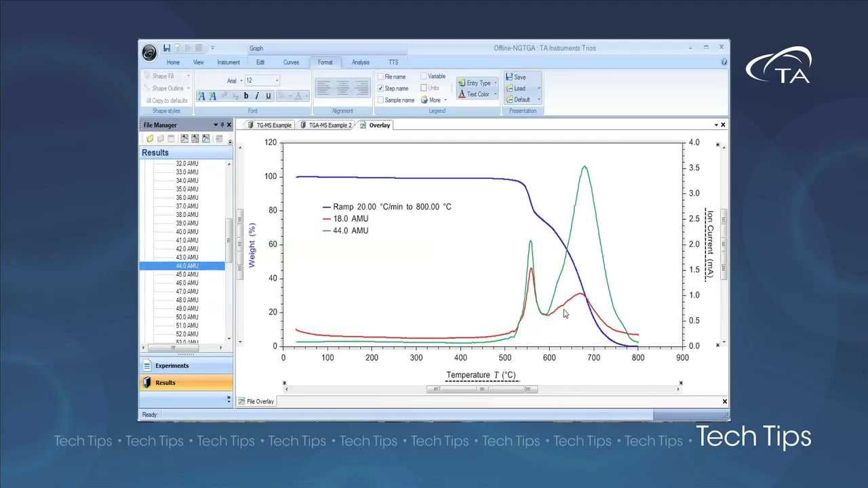Image resolution: width=868 pixels, height=488 pixels.
Task: Click the help icon in ribbon corner
Action: pyautogui.click(x=724, y=62)
